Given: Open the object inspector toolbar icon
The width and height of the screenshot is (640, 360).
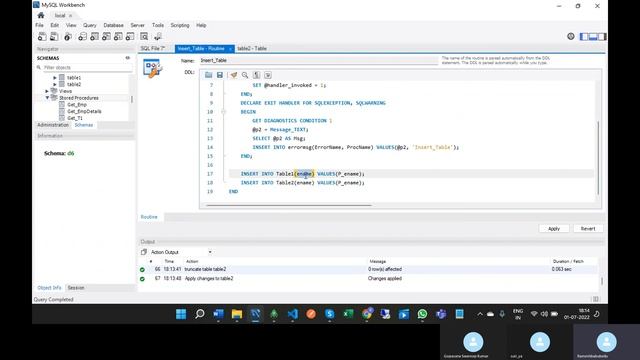Looking at the screenshot, I should (x=68, y=37).
